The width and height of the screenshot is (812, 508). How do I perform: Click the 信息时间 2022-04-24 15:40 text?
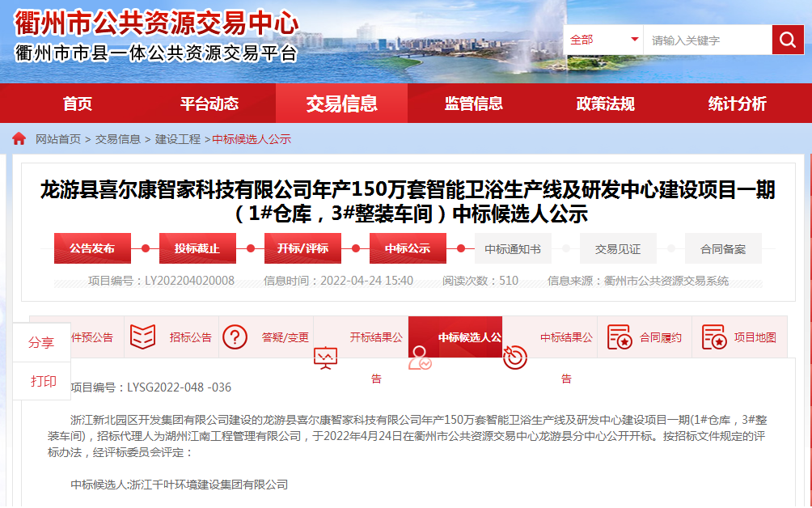pos(338,281)
